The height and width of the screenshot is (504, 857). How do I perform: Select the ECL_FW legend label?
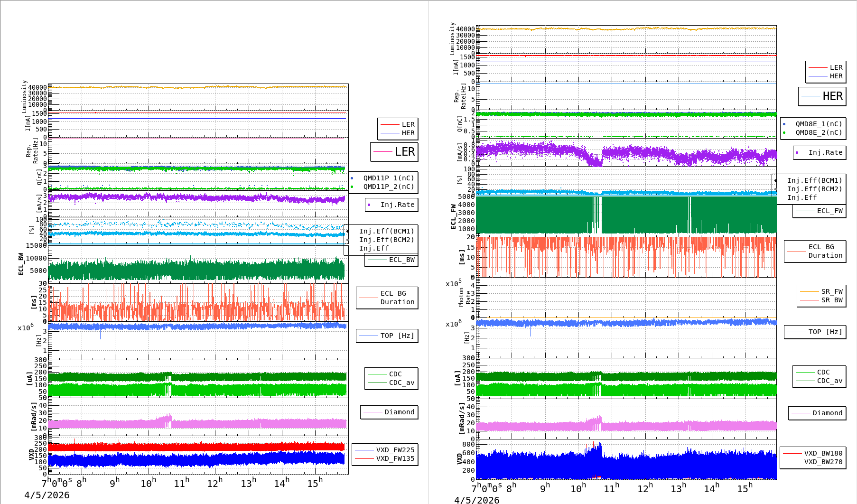[829, 211]
